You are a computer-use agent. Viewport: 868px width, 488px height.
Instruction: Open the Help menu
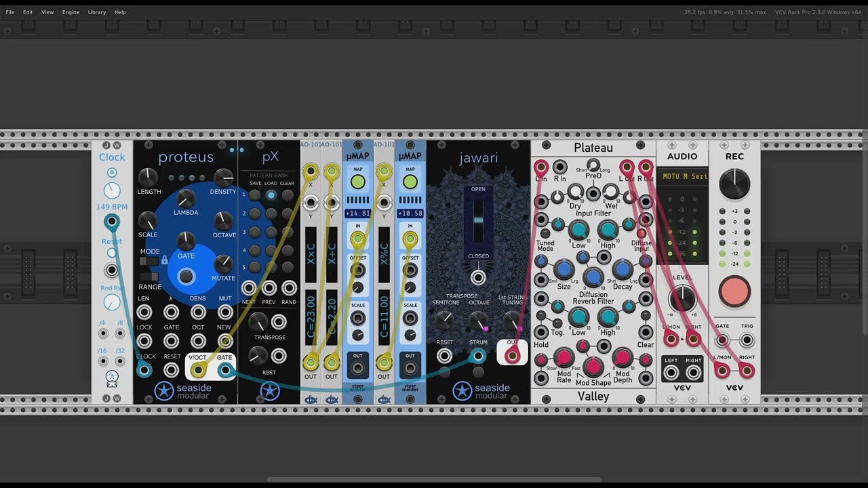[x=120, y=12]
